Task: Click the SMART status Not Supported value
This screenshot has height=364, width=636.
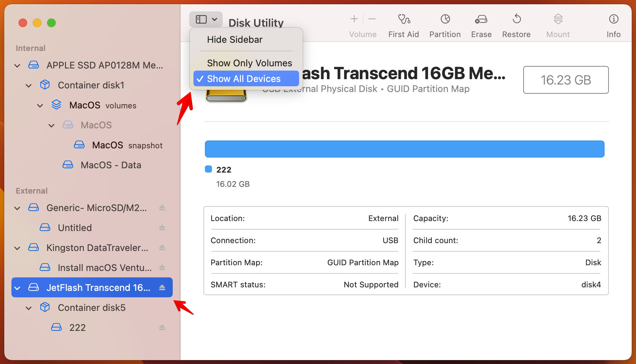Action: [371, 285]
